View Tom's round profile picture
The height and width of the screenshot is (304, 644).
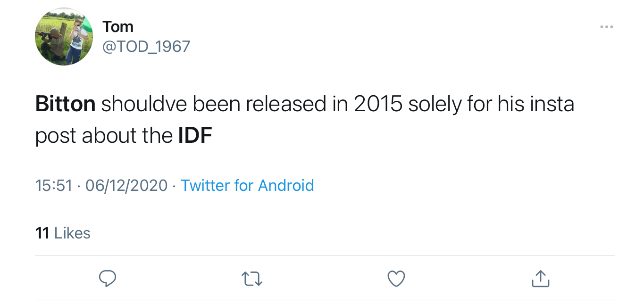tap(64, 37)
